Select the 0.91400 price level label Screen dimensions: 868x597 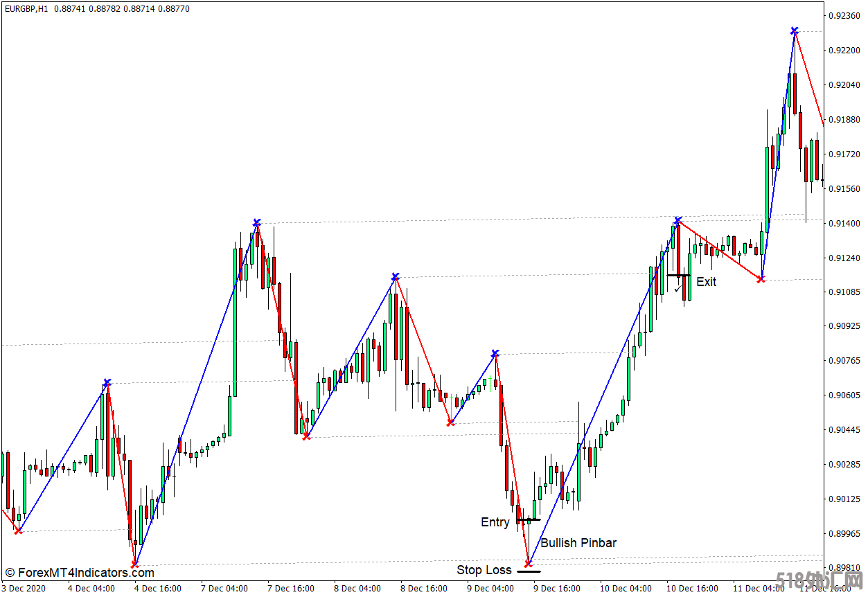[x=845, y=224]
